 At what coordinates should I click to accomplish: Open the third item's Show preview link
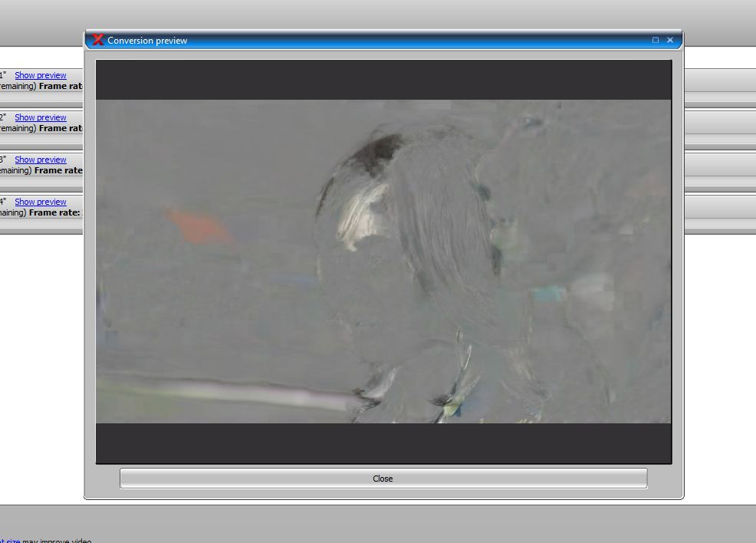point(41,160)
